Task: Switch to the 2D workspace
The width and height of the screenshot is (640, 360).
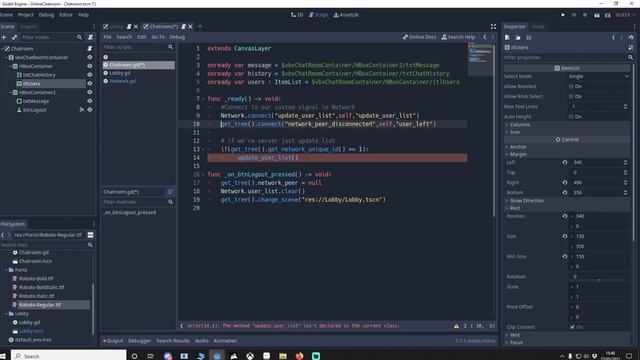Action: [x=297, y=15]
